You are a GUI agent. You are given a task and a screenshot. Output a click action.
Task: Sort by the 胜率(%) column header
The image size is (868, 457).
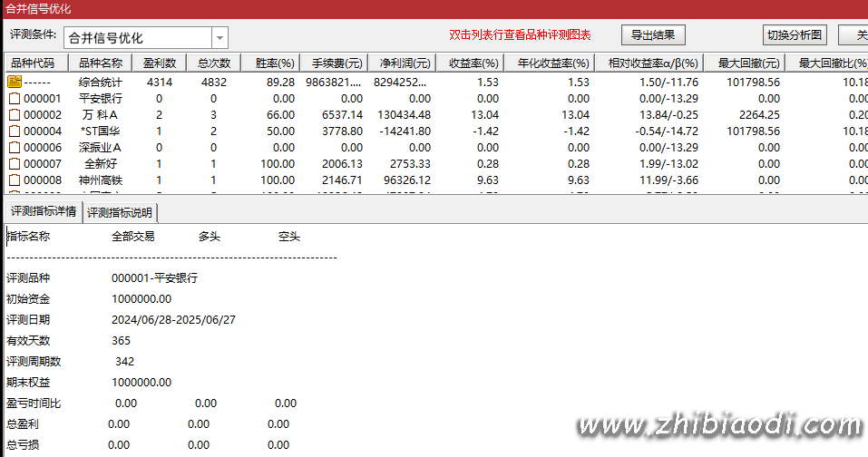270,63
